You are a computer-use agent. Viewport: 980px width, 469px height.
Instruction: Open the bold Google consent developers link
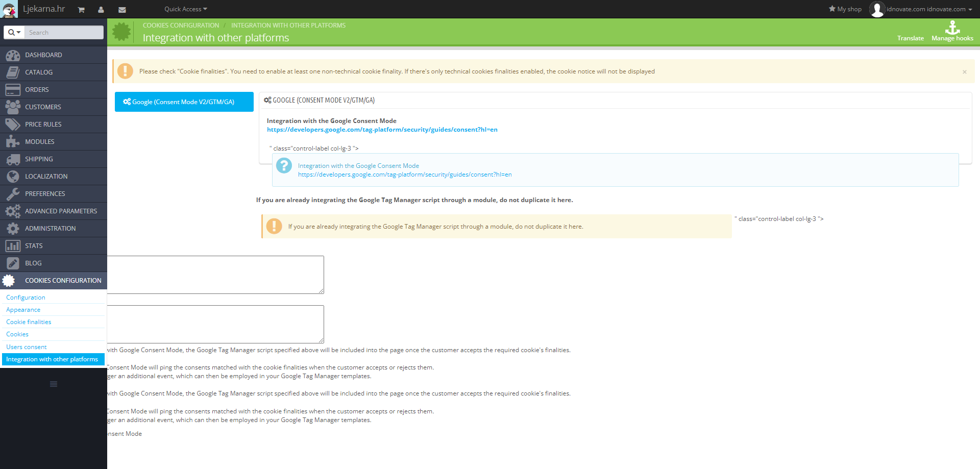[382, 130]
